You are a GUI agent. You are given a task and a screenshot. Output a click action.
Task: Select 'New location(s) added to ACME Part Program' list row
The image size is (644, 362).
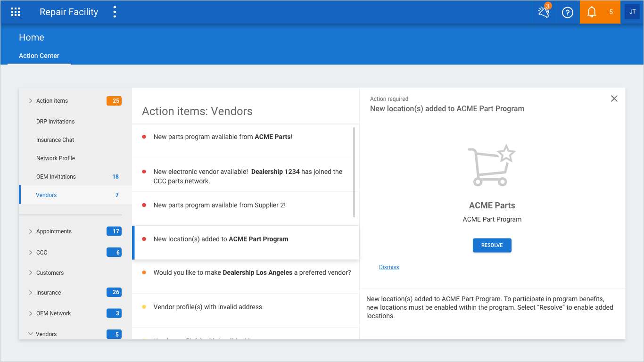point(246,243)
